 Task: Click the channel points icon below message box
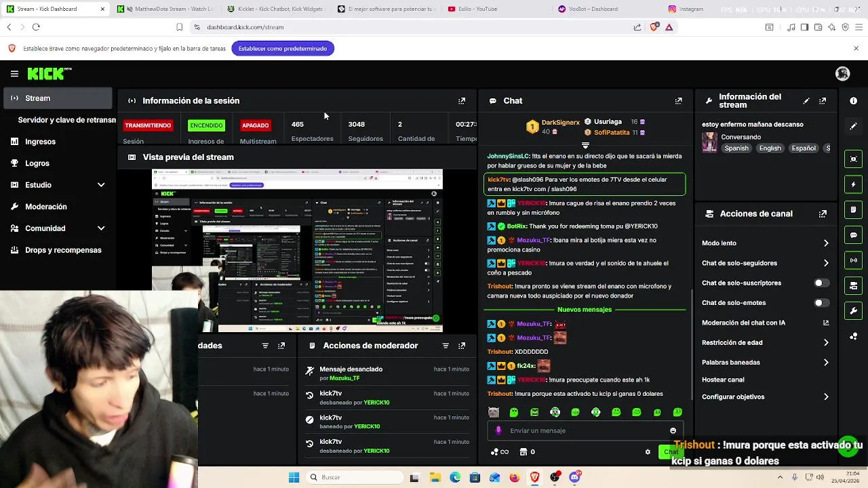[x=495, y=451]
